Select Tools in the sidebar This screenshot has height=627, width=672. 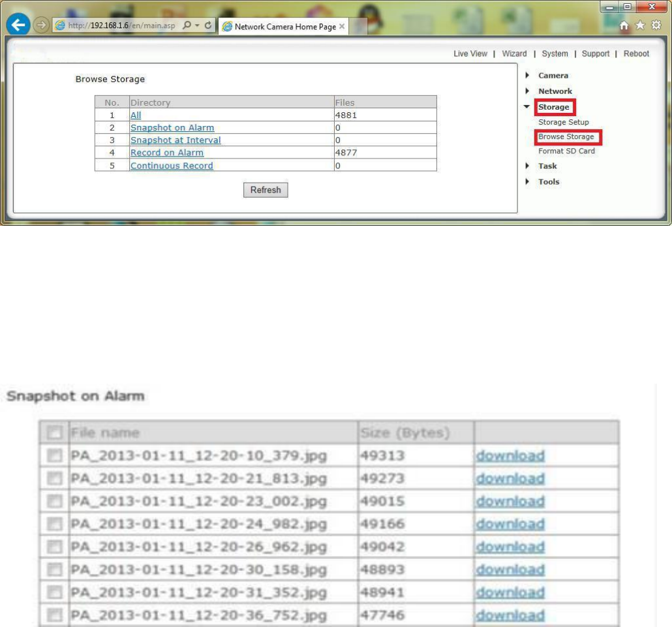(549, 182)
